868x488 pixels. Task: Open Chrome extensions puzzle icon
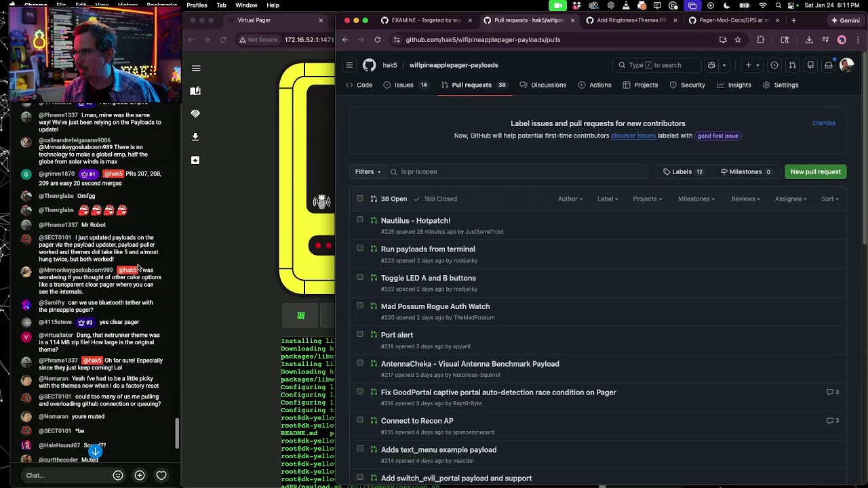(x=760, y=40)
